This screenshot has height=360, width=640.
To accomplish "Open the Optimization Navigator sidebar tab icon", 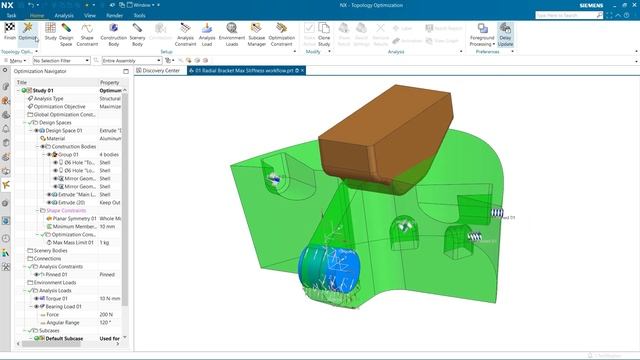I will coord(6,185).
